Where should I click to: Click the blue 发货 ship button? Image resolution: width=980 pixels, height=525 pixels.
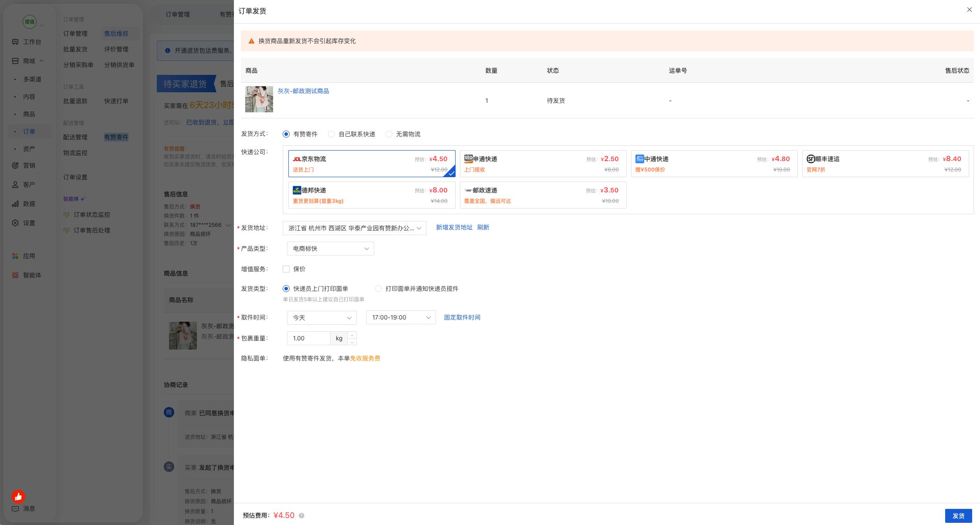pyautogui.click(x=958, y=516)
